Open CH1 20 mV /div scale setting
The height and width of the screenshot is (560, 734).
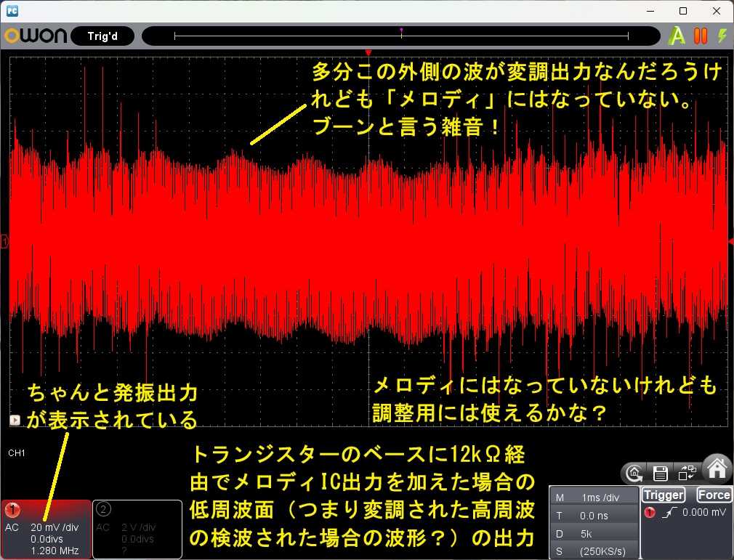pyautogui.click(x=55, y=527)
